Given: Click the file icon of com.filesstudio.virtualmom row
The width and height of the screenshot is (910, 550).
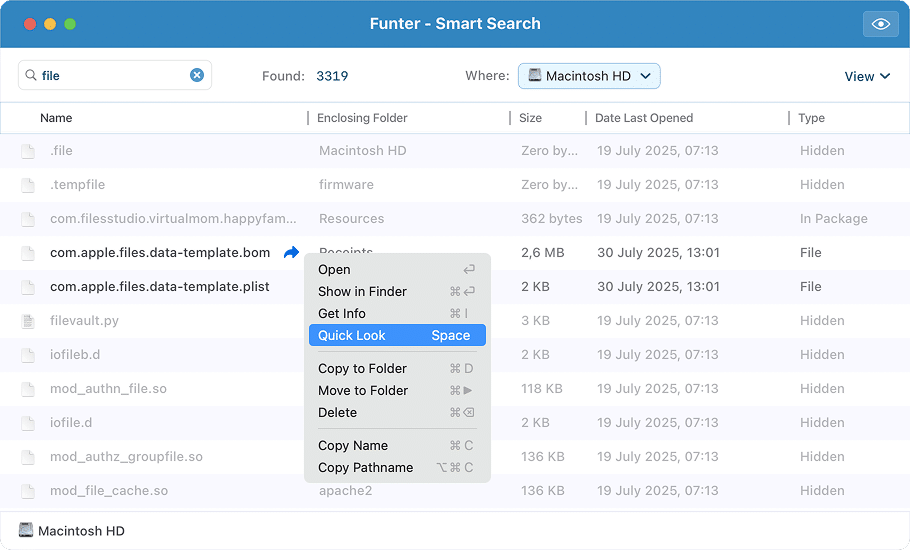Looking at the screenshot, I should (27, 219).
